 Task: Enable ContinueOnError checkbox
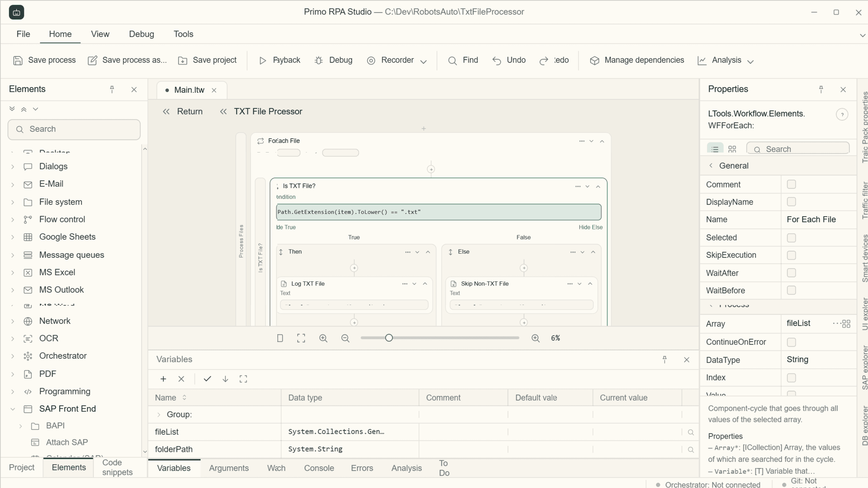pos(791,342)
